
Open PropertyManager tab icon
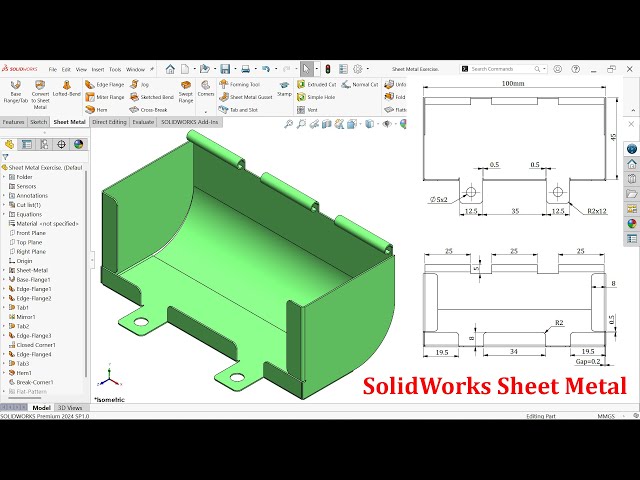(x=27, y=144)
